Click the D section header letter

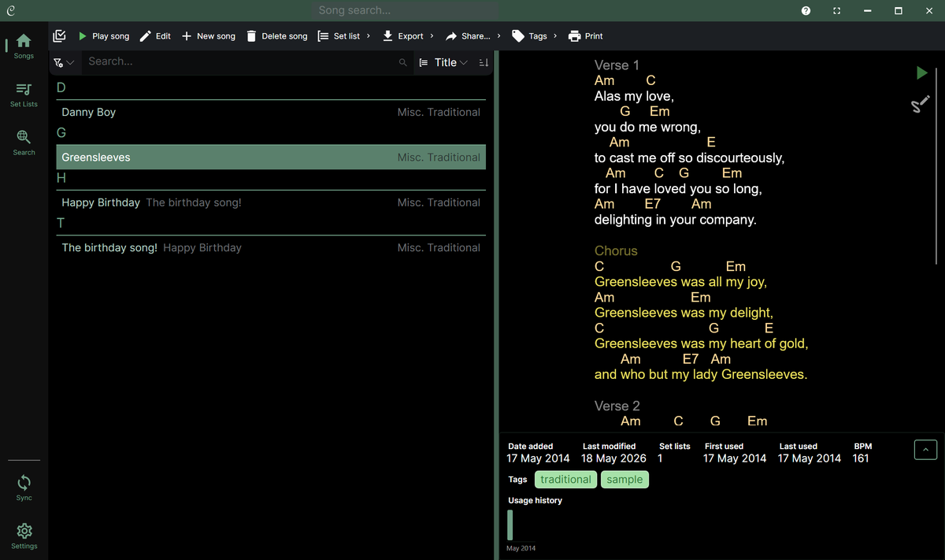tap(61, 87)
